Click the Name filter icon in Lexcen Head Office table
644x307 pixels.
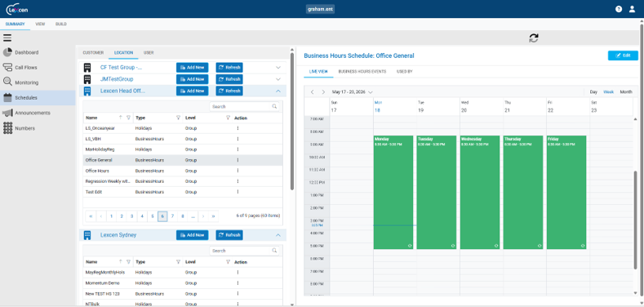[x=128, y=118]
